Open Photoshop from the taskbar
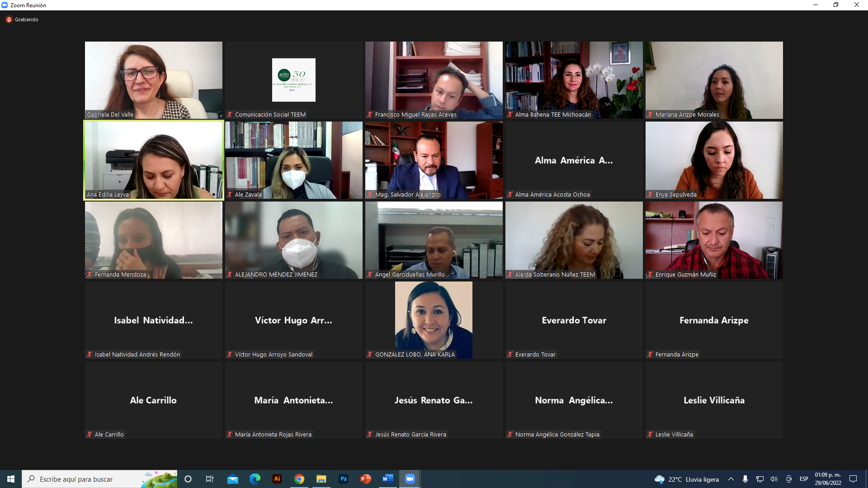The image size is (868, 488). (344, 479)
